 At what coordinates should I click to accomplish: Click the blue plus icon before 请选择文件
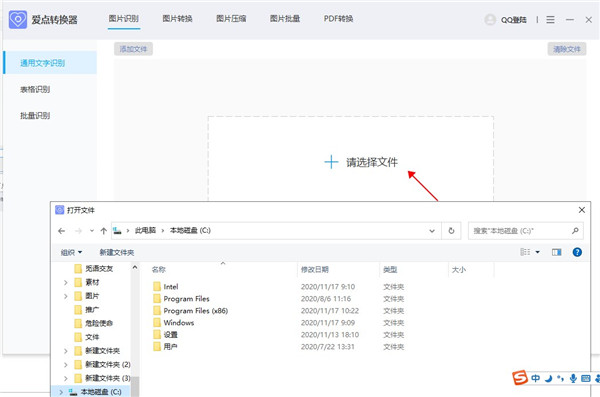pyautogui.click(x=331, y=162)
